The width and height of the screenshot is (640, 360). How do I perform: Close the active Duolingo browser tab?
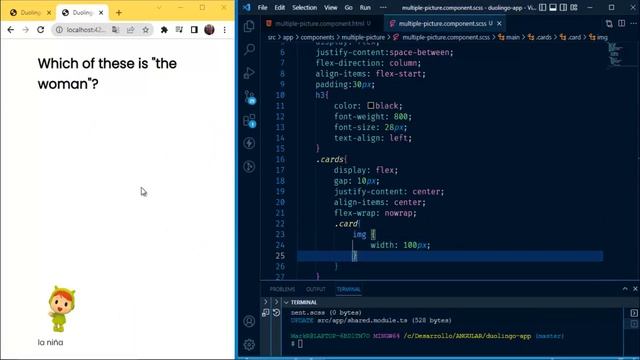(x=101, y=13)
